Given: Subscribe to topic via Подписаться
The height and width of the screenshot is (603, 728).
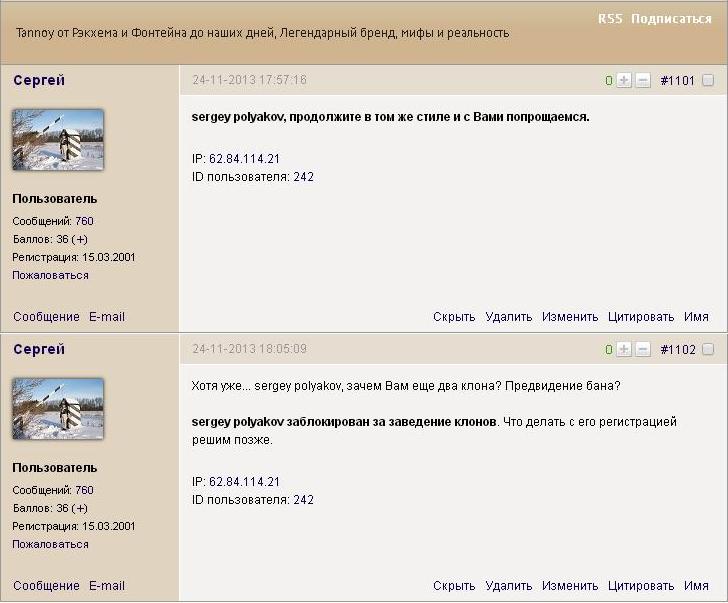Looking at the screenshot, I should [x=671, y=19].
